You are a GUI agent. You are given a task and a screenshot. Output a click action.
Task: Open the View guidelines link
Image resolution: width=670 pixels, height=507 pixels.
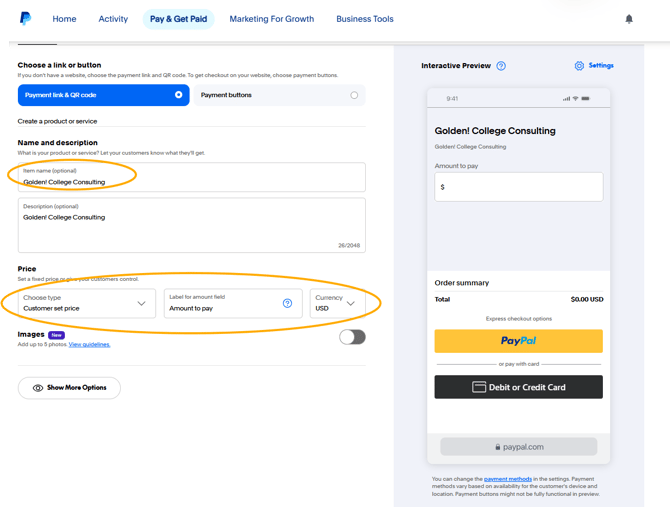pyautogui.click(x=89, y=344)
